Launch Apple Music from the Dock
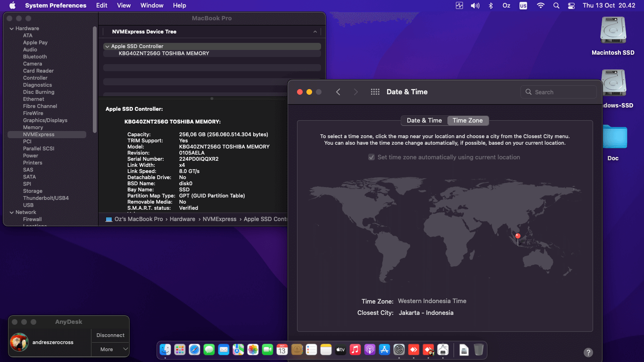 point(355,349)
